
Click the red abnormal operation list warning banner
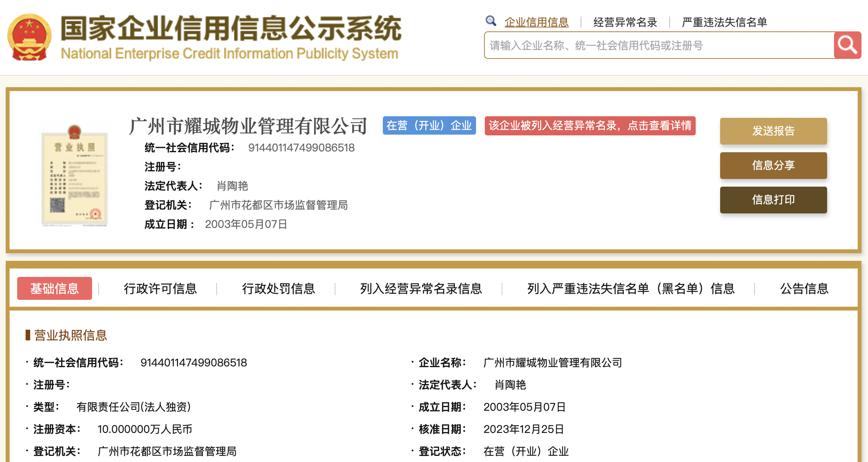click(590, 126)
